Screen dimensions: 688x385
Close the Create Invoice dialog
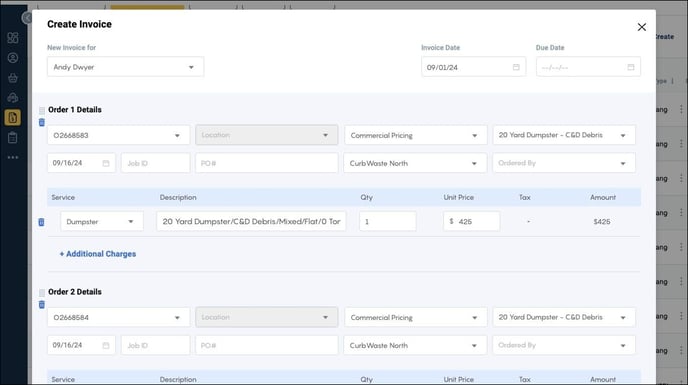pyautogui.click(x=641, y=27)
